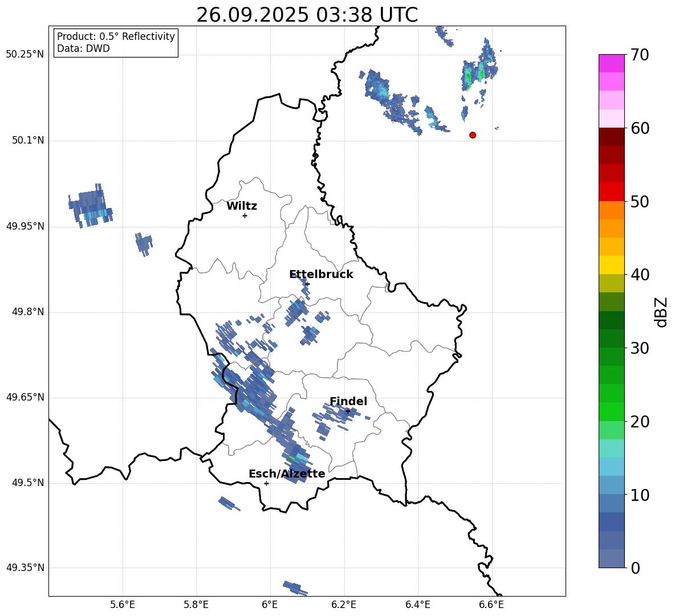
Task: Click the 6.6°E longitude tick label
Action: click(x=491, y=605)
